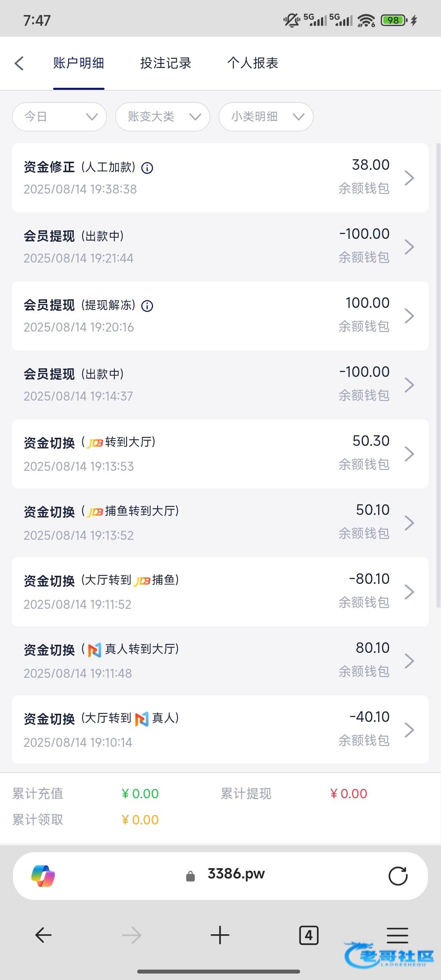
Task: Open the Copilot icon in address bar
Action: tap(43, 876)
